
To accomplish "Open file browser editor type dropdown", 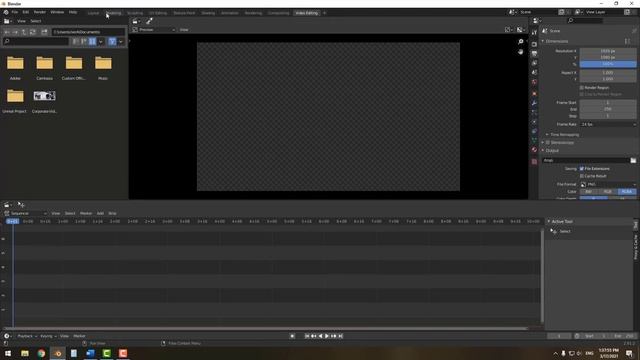I will click(x=8, y=21).
